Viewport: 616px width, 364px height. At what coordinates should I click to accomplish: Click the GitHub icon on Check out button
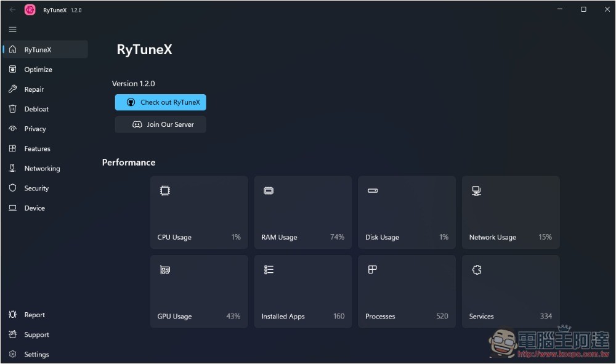pos(131,102)
